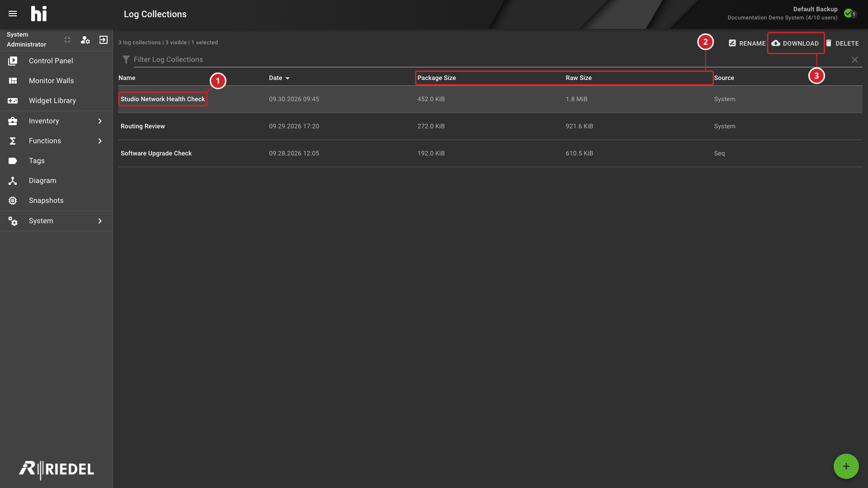Open the Diagram menu label
This screenshot has width=868, height=488.
[x=42, y=181]
